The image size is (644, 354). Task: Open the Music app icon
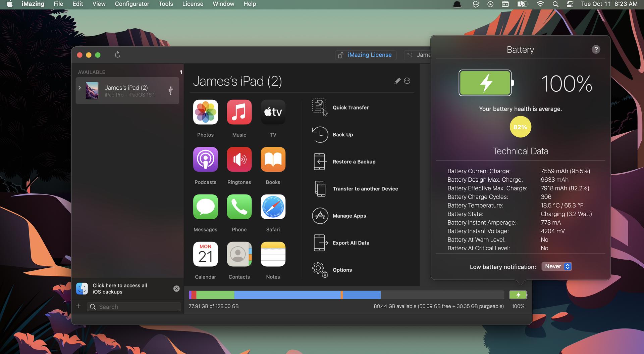(x=239, y=112)
